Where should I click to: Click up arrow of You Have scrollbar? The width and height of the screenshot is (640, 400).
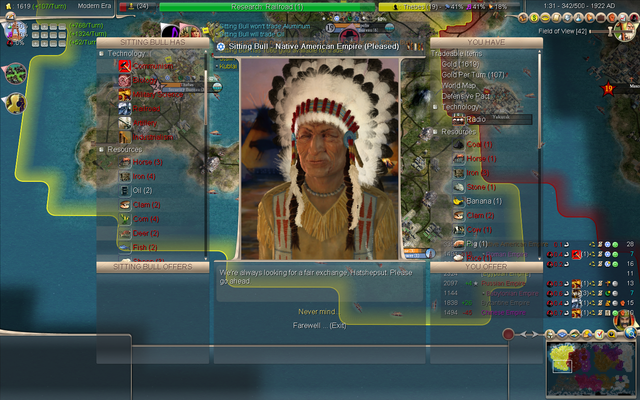pos(540,53)
